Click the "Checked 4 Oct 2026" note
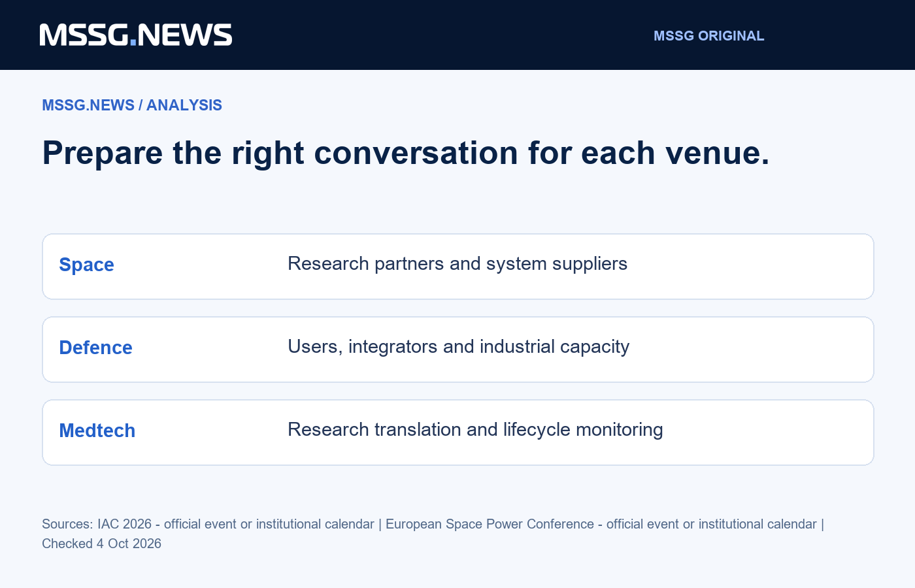Image resolution: width=915 pixels, height=588 pixels. [x=101, y=544]
